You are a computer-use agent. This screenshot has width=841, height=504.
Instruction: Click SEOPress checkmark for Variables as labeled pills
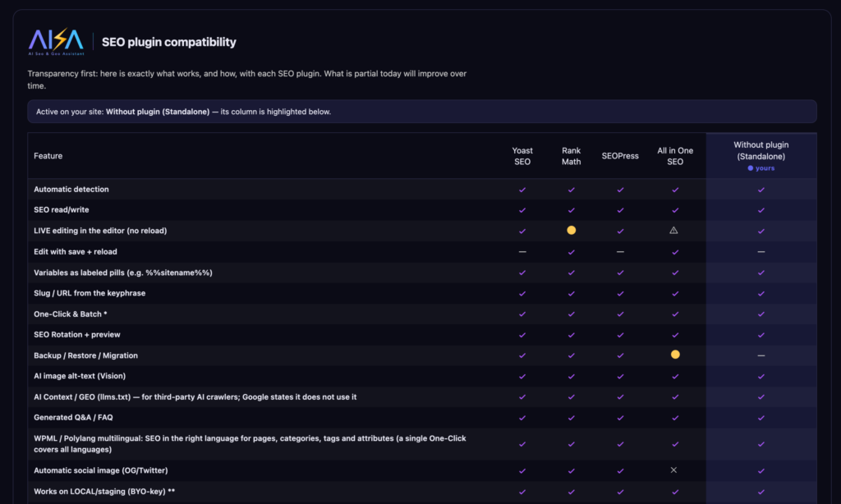tap(620, 273)
